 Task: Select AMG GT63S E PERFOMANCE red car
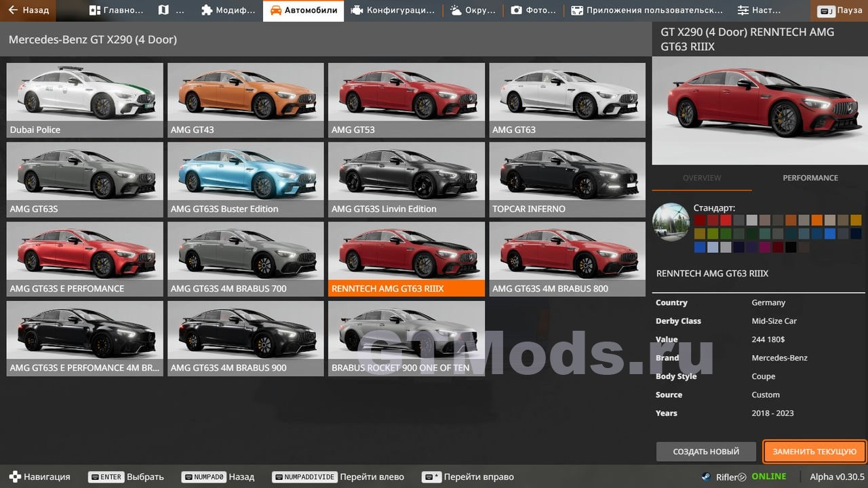click(85, 259)
